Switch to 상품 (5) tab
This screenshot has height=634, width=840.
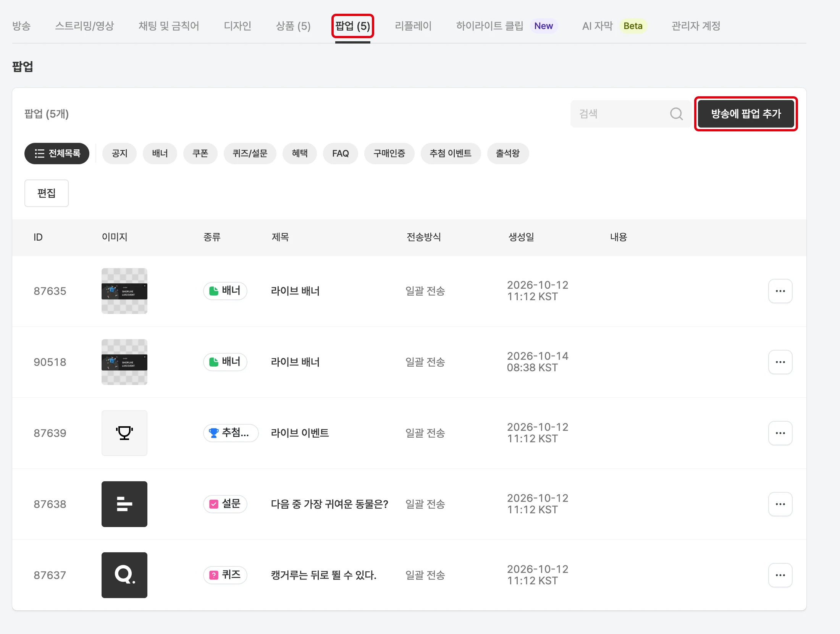click(293, 26)
